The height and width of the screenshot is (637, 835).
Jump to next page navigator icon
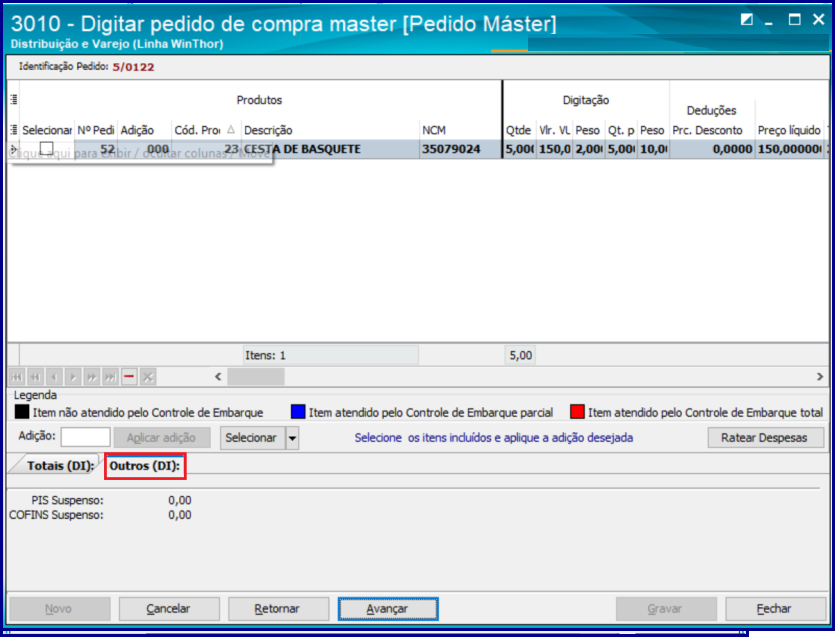(92, 377)
